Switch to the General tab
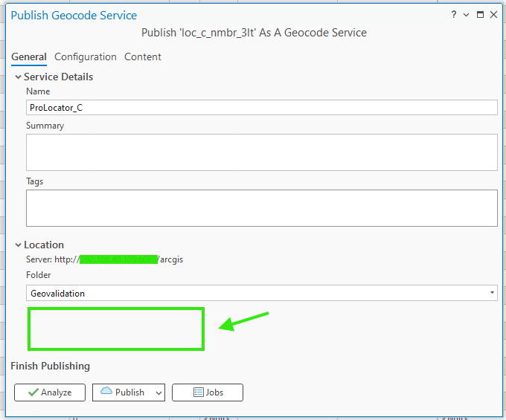This screenshot has height=420, width=506. click(x=29, y=57)
